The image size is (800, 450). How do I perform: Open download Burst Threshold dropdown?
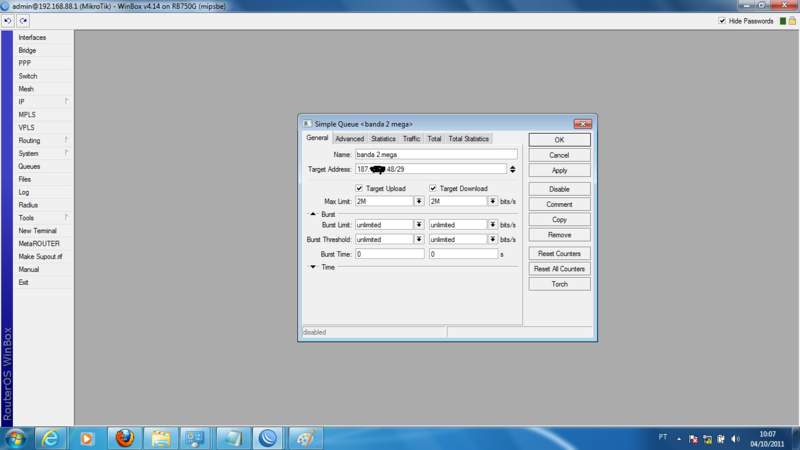492,239
